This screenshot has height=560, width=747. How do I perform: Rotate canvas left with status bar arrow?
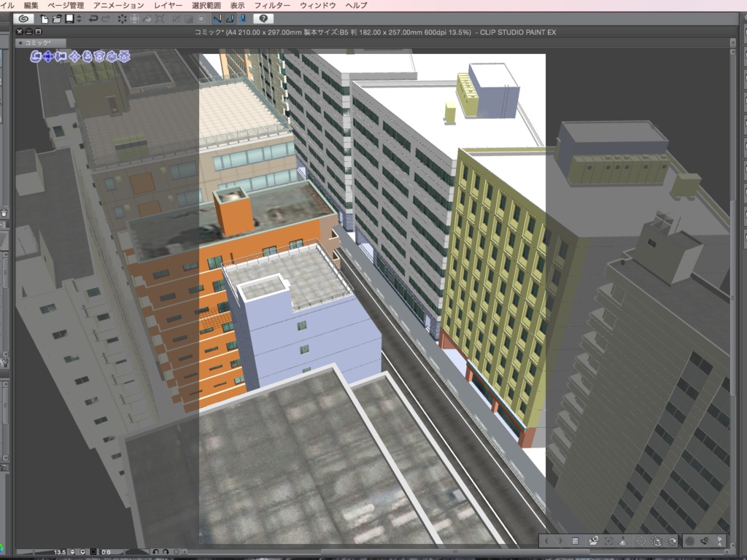click(156, 552)
